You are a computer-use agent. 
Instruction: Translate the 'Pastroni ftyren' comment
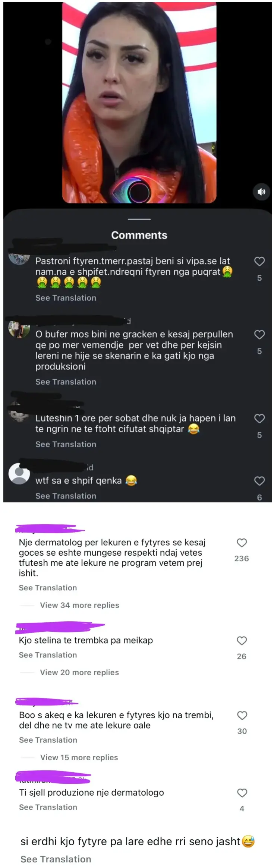tap(66, 298)
